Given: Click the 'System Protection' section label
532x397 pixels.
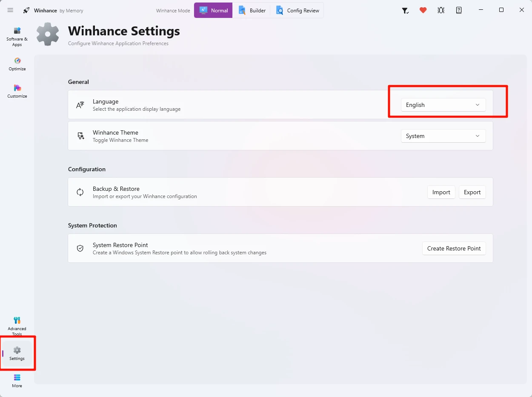Looking at the screenshot, I should (92, 225).
